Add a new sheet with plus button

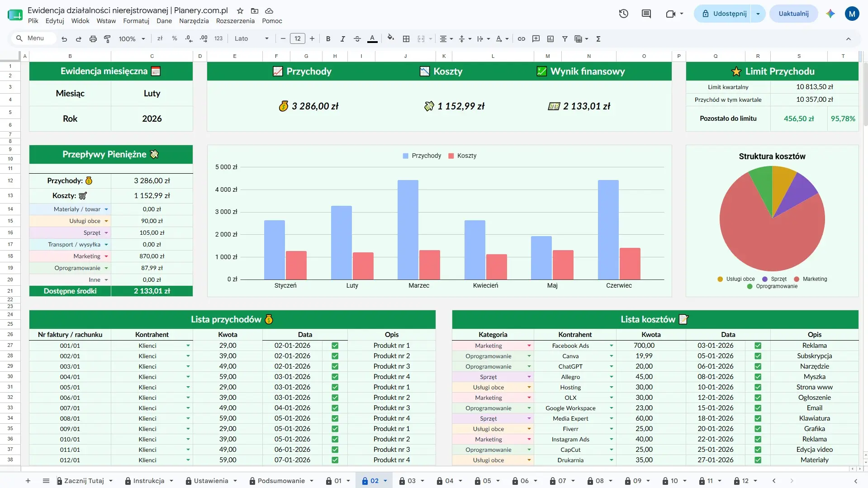click(x=28, y=481)
